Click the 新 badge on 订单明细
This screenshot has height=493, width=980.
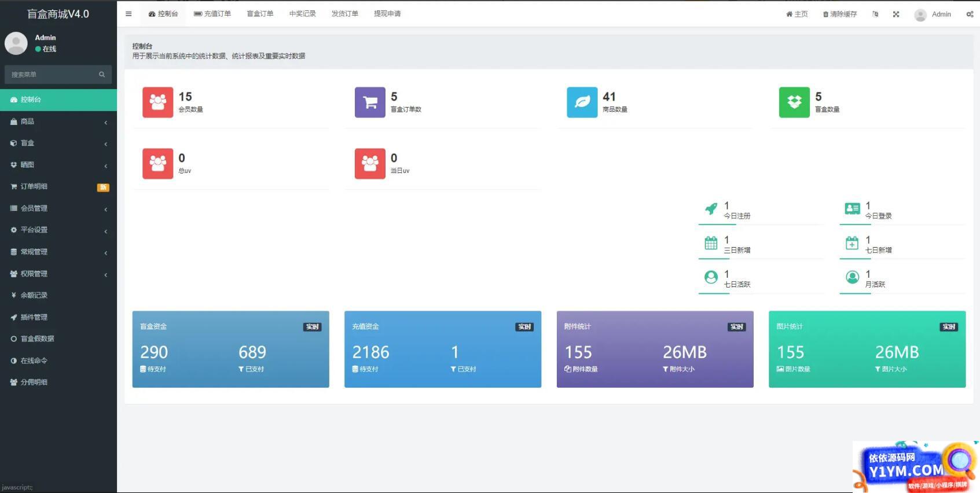(103, 187)
